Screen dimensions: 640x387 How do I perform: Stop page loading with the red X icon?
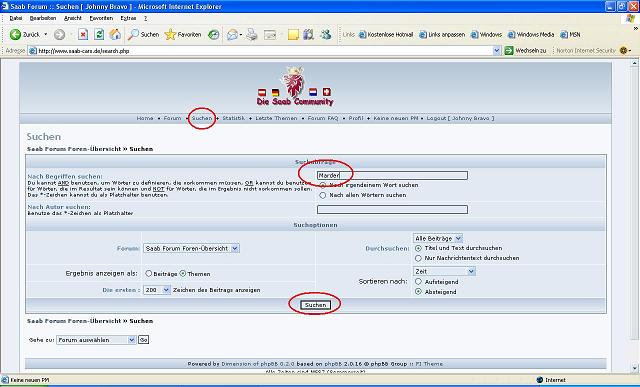click(x=83, y=35)
